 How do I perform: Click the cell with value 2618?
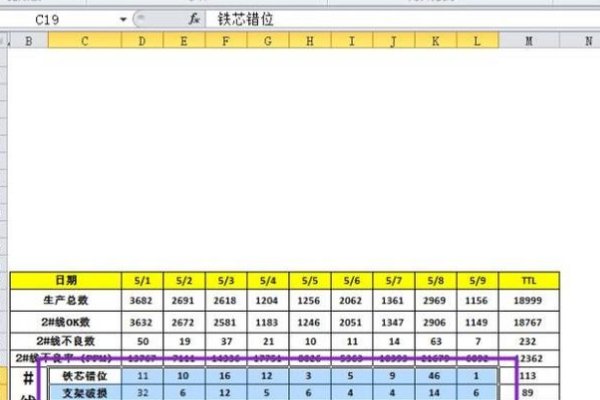(x=226, y=300)
